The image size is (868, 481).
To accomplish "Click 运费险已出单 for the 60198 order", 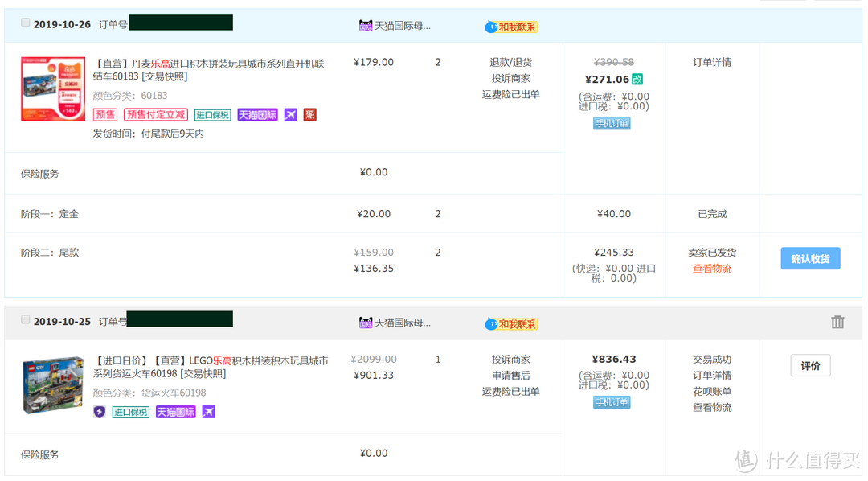I will 511,391.
